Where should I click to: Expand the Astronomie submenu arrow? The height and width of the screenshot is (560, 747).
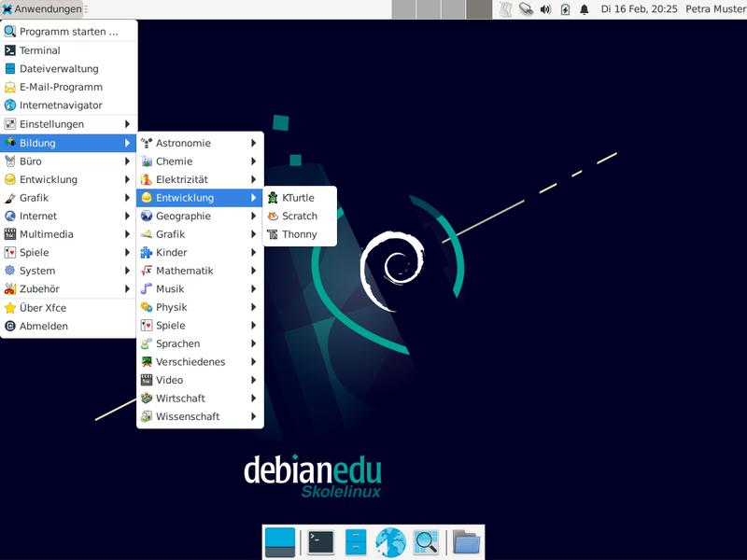(x=253, y=143)
